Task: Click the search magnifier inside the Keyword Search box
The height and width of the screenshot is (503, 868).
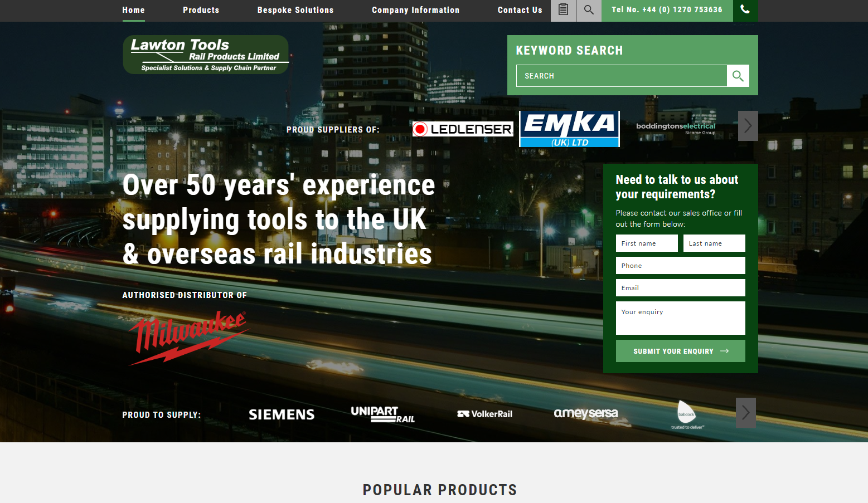Action: pyautogui.click(x=738, y=76)
